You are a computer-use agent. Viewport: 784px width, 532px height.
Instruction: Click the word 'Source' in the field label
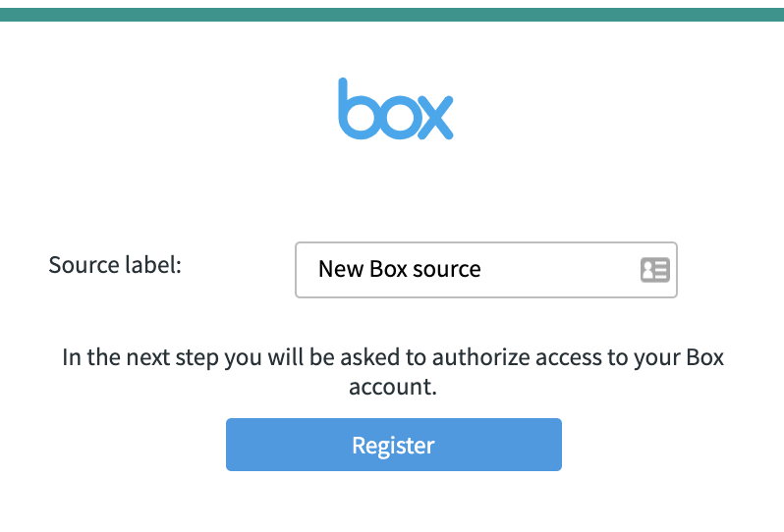pos(84,265)
